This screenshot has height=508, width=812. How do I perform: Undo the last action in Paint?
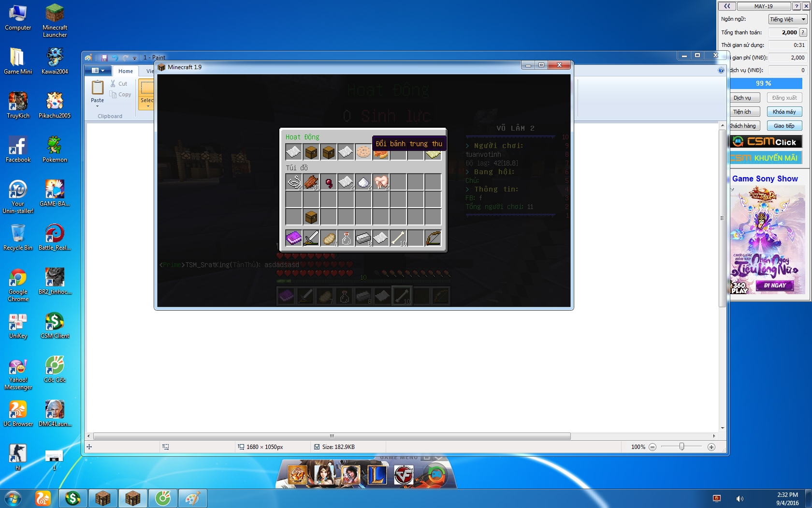point(115,58)
